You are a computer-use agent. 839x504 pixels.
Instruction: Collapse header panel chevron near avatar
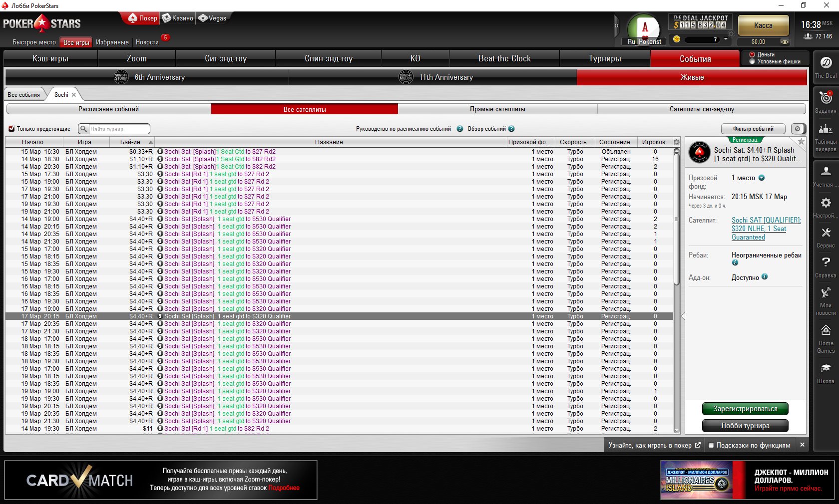click(616, 26)
